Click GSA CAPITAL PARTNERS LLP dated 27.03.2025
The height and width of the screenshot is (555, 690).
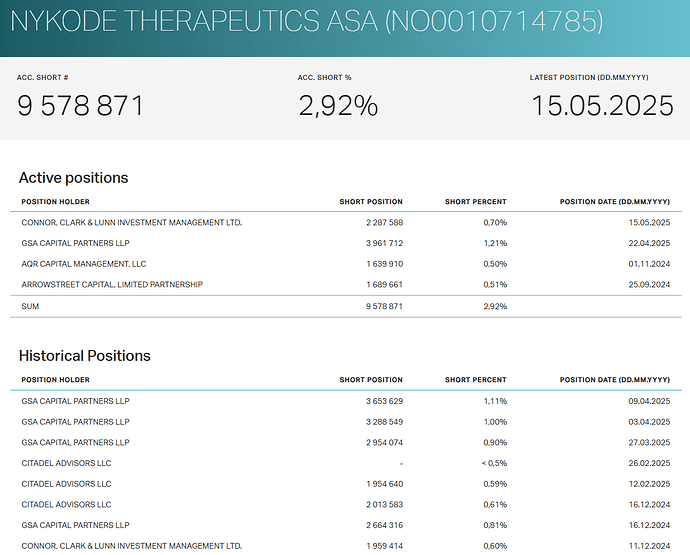click(75, 443)
